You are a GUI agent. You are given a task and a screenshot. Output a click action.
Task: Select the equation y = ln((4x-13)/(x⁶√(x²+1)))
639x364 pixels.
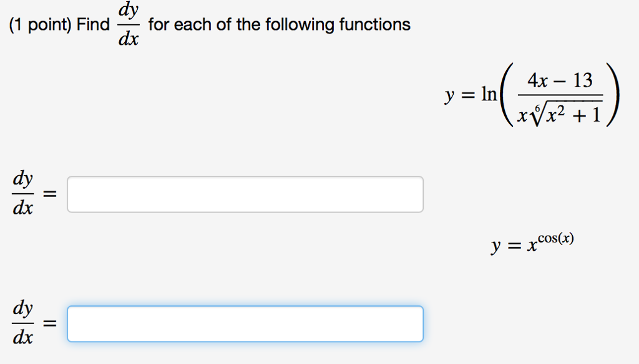tap(530, 95)
